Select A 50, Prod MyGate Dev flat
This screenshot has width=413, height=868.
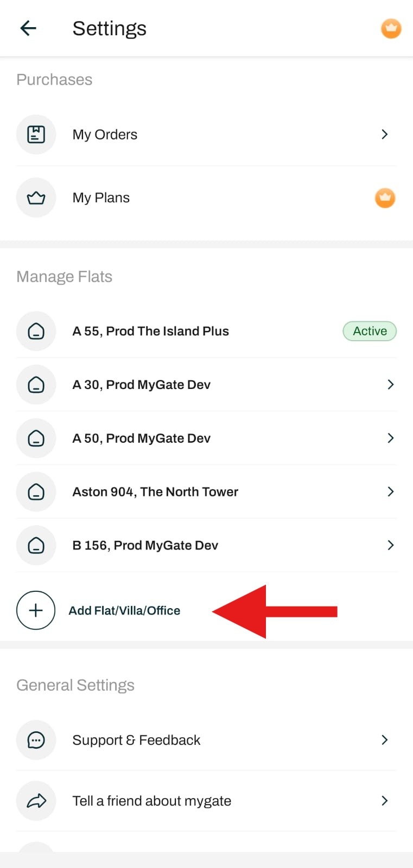pos(206,438)
